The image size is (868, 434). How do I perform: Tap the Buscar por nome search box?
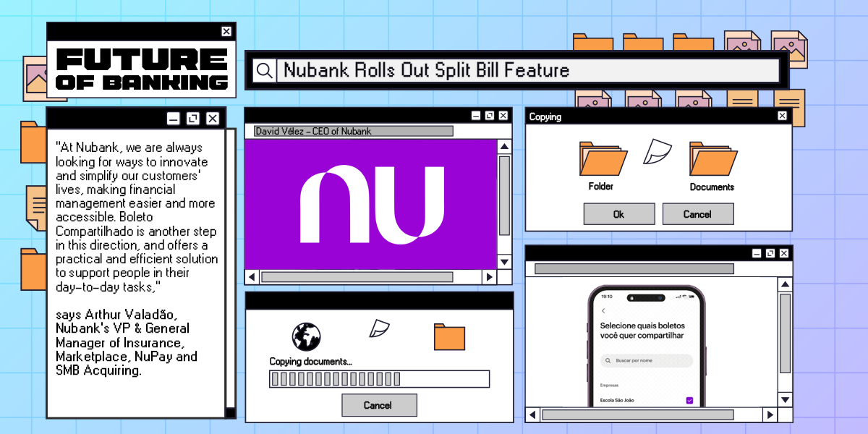click(646, 360)
